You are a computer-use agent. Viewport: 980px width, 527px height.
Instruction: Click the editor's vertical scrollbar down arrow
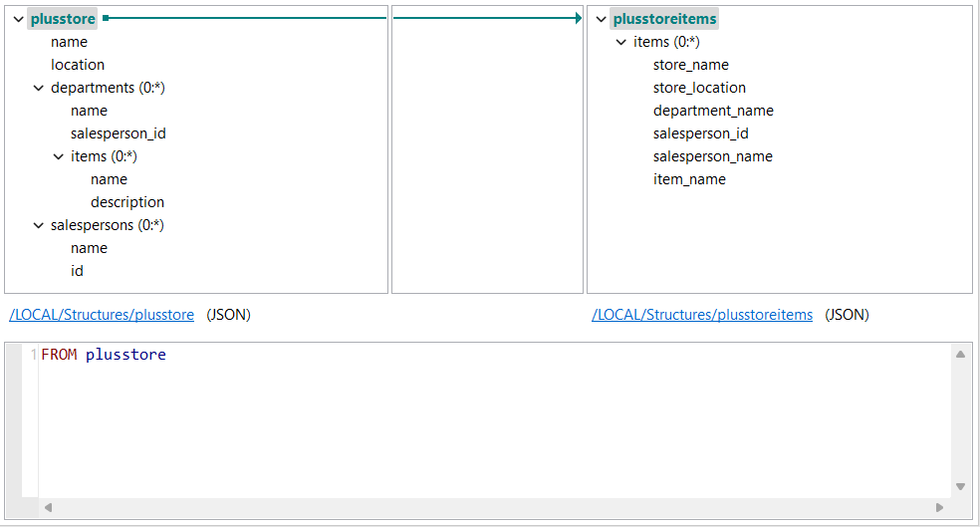pos(960,486)
